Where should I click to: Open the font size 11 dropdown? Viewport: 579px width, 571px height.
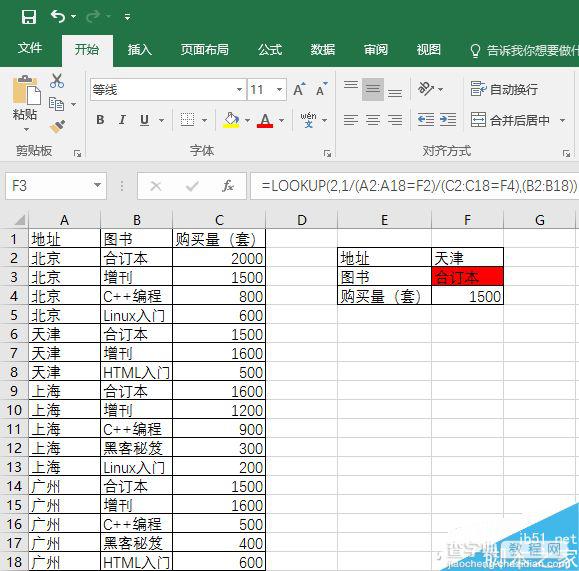tap(280, 89)
